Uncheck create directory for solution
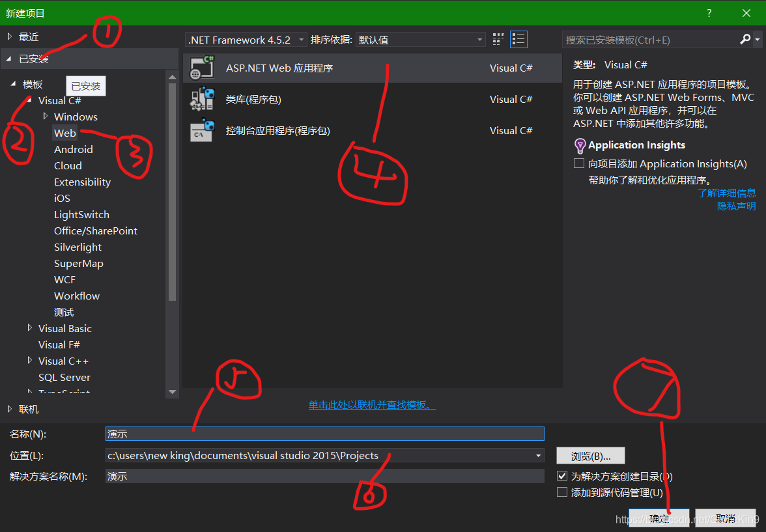This screenshot has width=766, height=532. (x=562, y=476)
